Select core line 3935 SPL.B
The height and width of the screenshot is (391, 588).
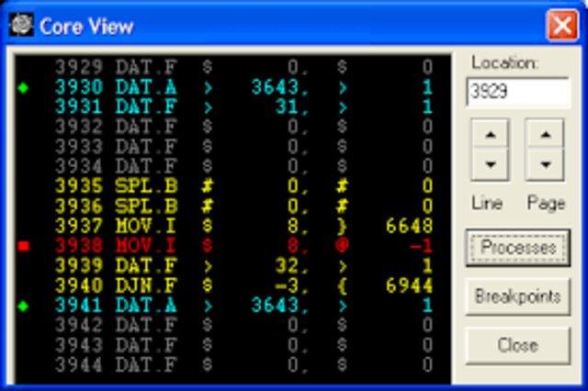243,186
